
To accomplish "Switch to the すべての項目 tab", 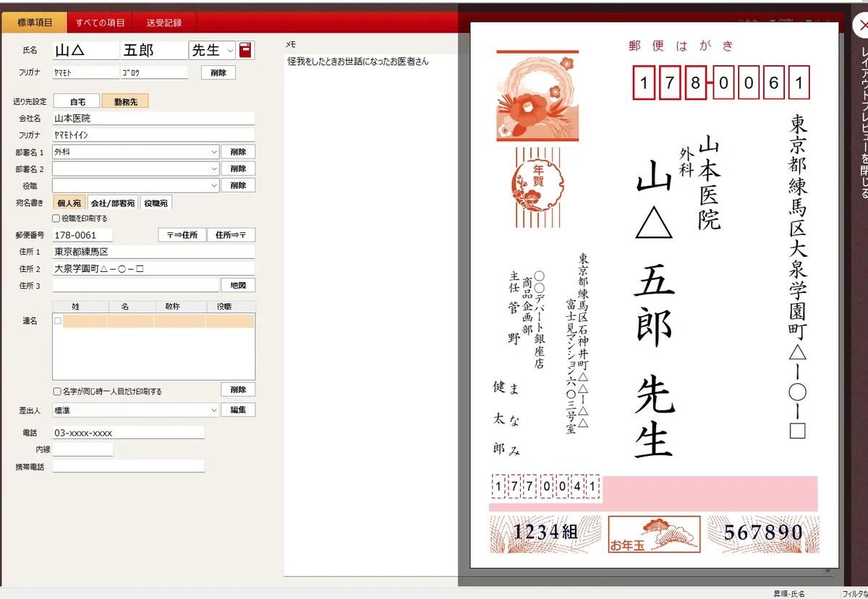I will click(x=100, y=22).
